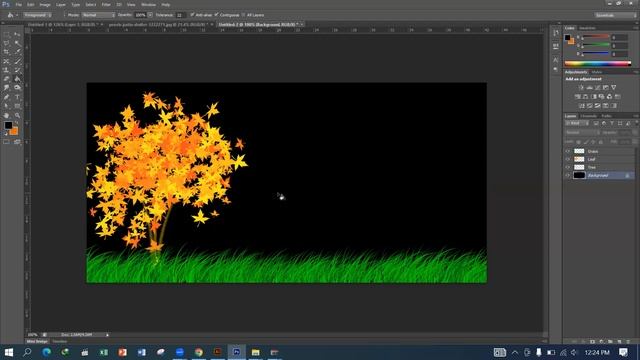Open File Explorer from the taskbar
This screenshot has width=640, height=360.
coord(256,352)
